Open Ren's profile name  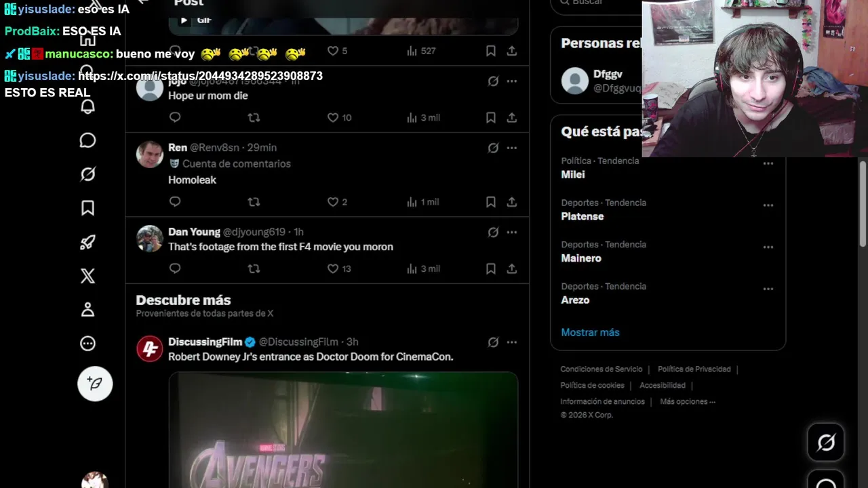point(178,148)
